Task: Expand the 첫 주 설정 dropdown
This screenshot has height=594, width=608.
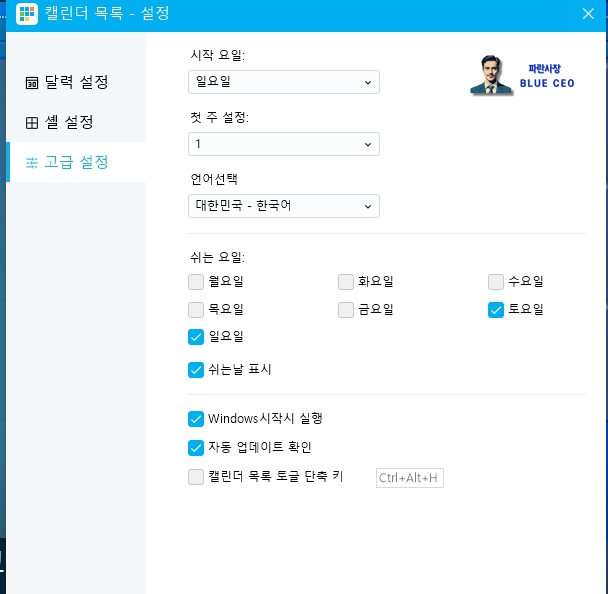Action: tap(283, 144)
